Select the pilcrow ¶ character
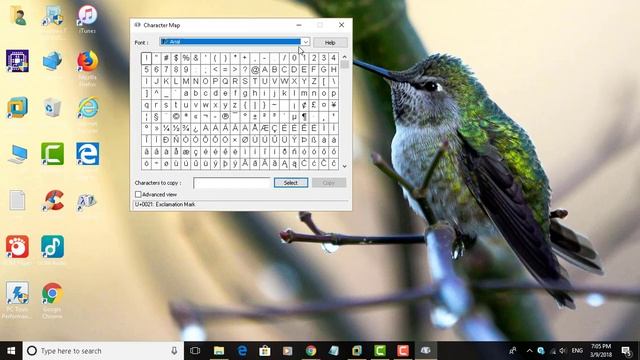The image size is (640, 360). 304,117
